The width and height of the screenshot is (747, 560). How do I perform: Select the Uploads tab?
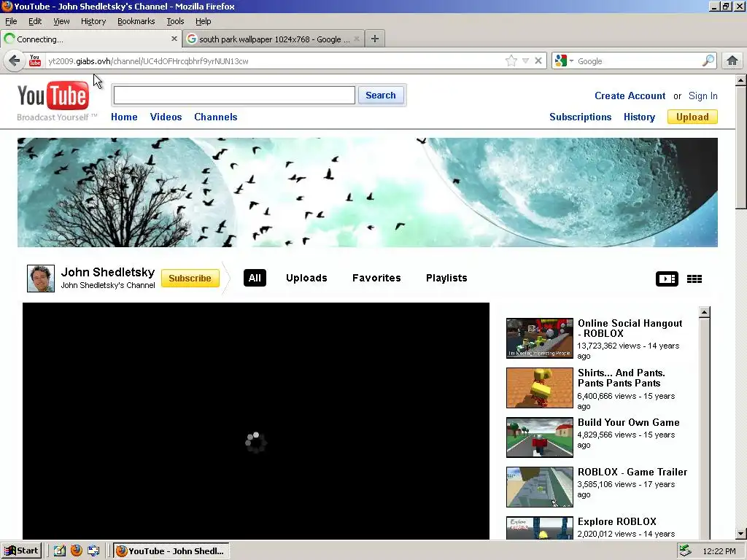click(306, 278)
